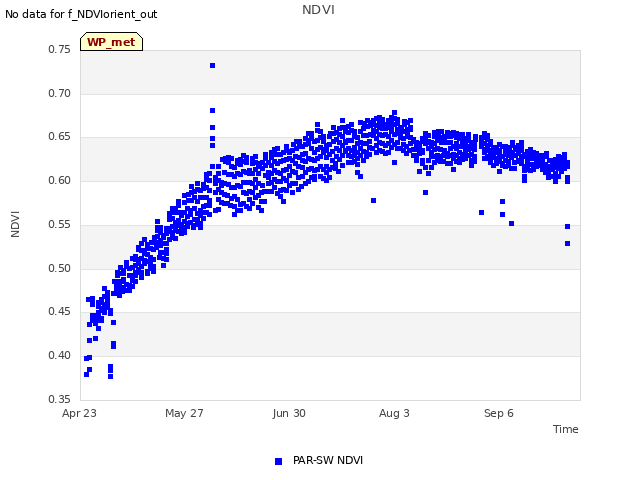
Task: Click the 0.35 y-axis tick label
Action: pos(59,399)
